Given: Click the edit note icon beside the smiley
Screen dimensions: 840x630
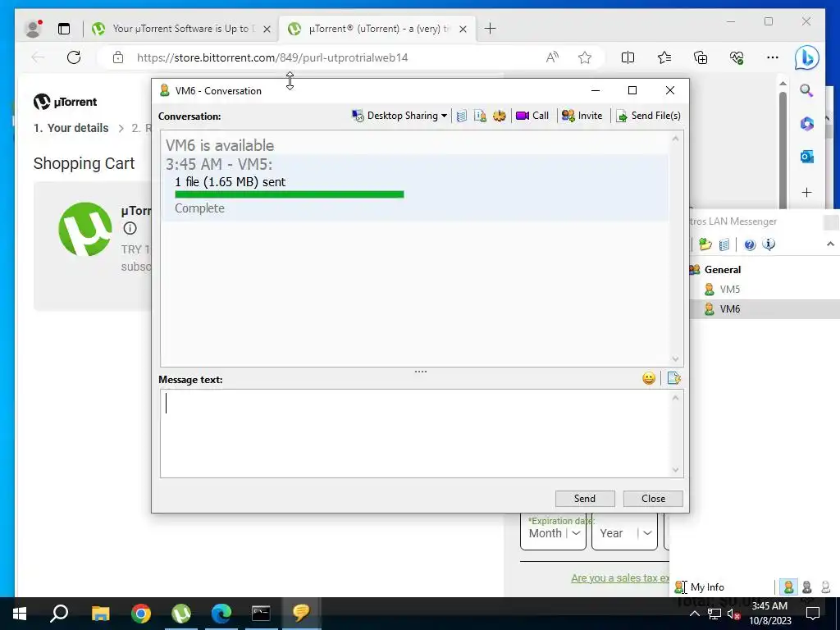Looking at the screenshot, I should tap(674, 378).
